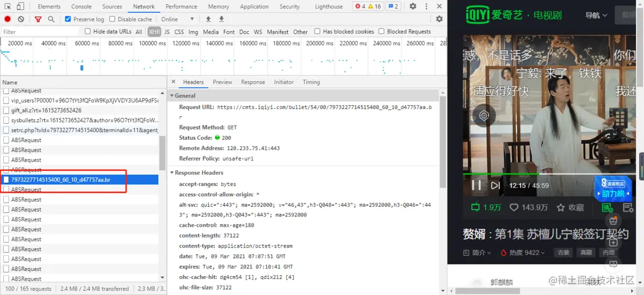Select the sysbullets.z request row
This screenshot has width=644, height=295.
[79, 120]
